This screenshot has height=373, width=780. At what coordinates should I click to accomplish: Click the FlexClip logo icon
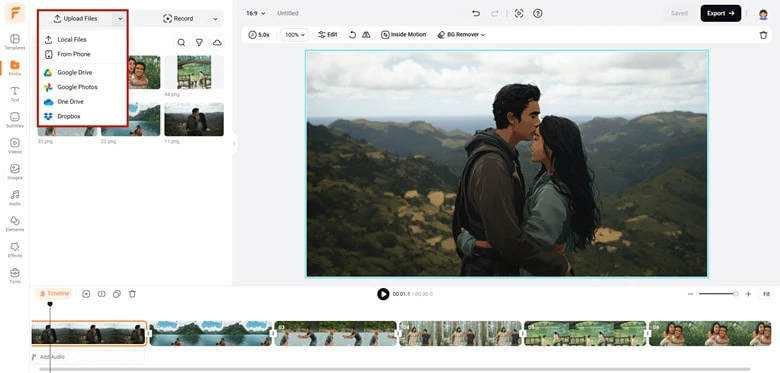click(x=15, y=13)
